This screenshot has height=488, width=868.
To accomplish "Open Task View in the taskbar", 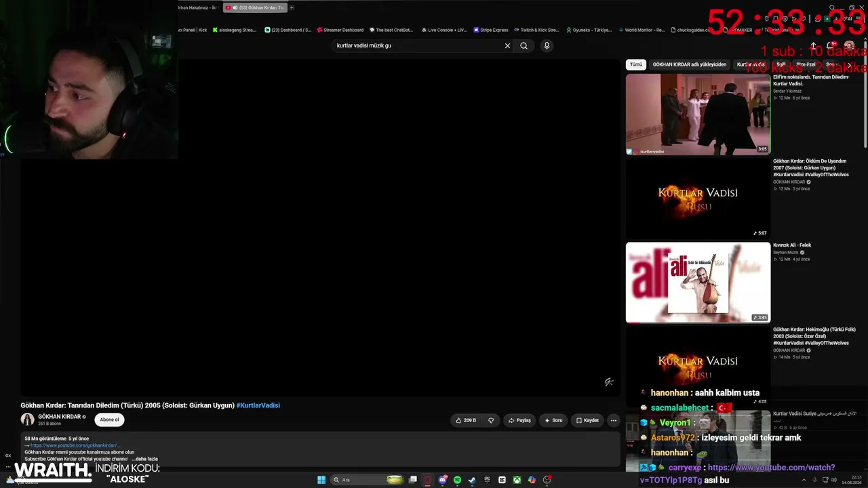I will pyautogui.click(x=412, y=480).
